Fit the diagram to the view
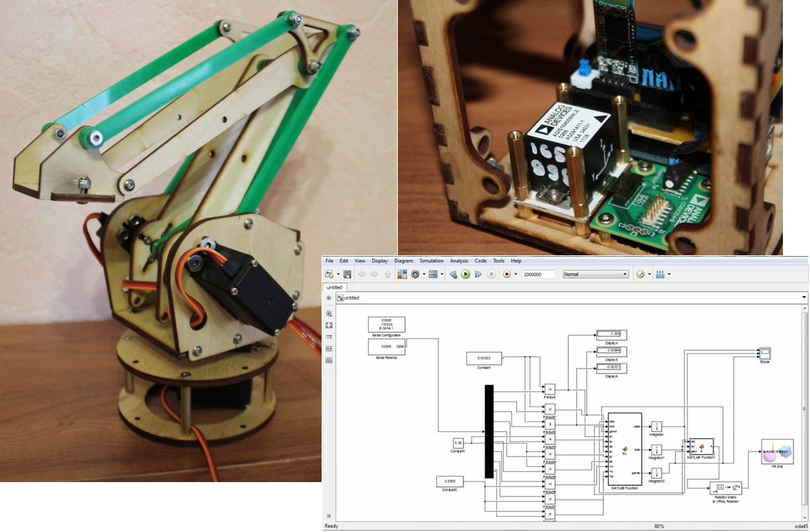Viewport: 810px width, 532px height. tap(329, 327)
